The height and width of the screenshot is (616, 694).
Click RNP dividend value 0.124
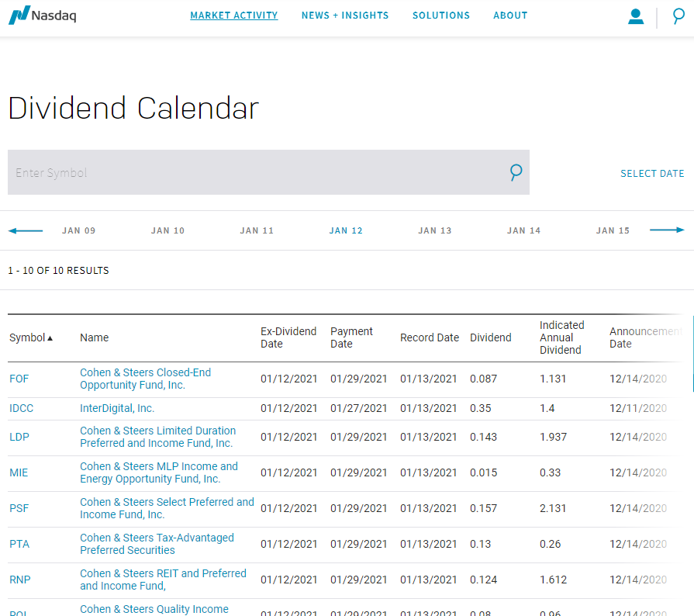483,580
